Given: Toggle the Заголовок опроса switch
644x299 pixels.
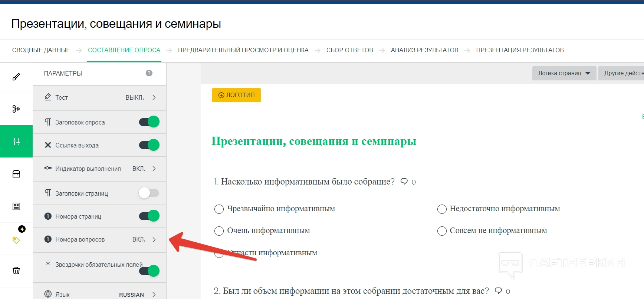Looking at the screenshot, I should pyautogui.click(x=149, y=122).
